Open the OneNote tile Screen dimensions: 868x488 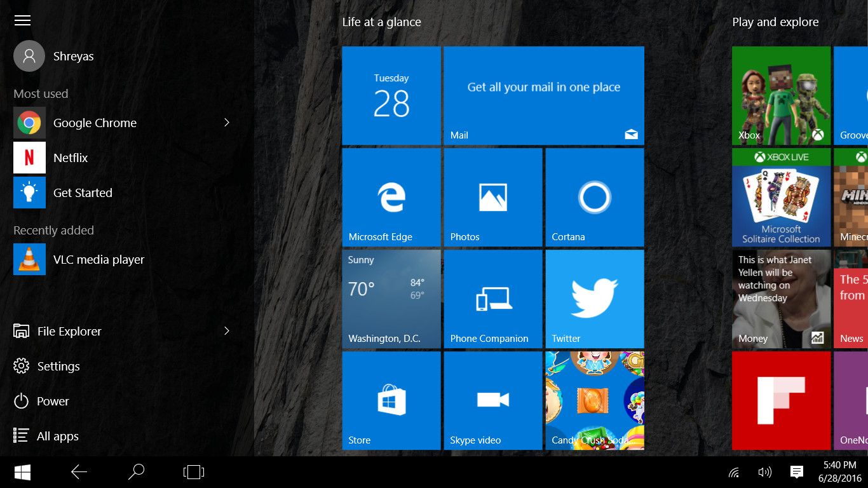tap(851, 400)
